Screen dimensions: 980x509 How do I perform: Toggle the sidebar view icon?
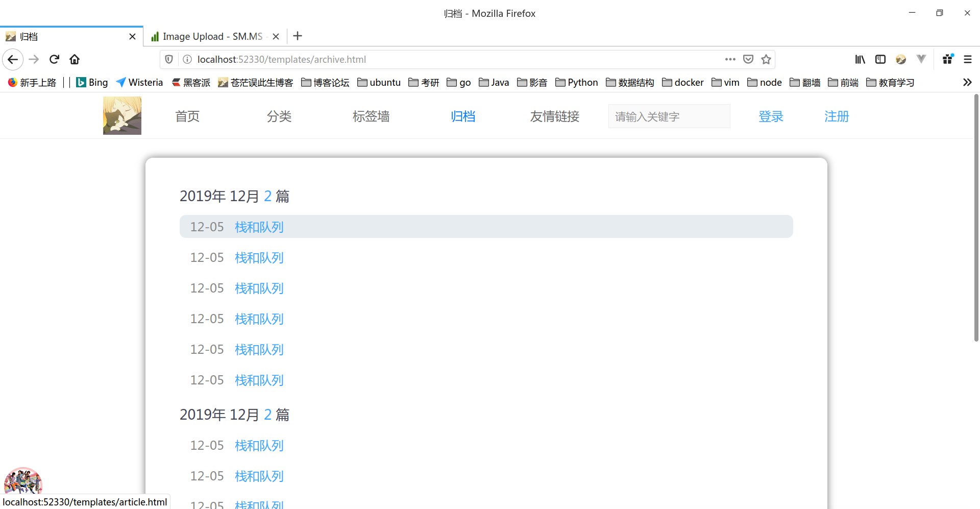[880, 59]
